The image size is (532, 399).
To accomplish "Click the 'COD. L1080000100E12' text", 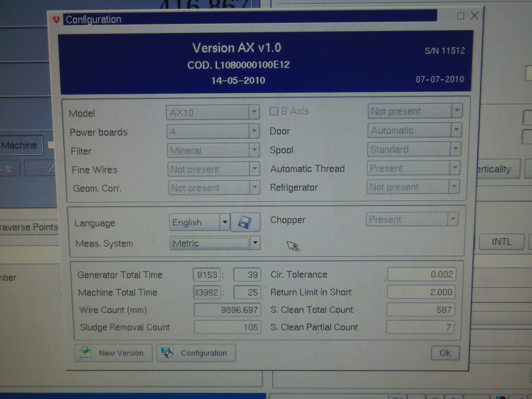I will (x=239, y=65).
